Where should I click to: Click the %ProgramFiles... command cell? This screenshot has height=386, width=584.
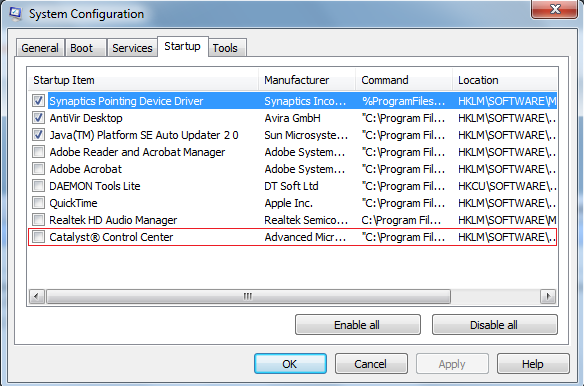(403, 101)
